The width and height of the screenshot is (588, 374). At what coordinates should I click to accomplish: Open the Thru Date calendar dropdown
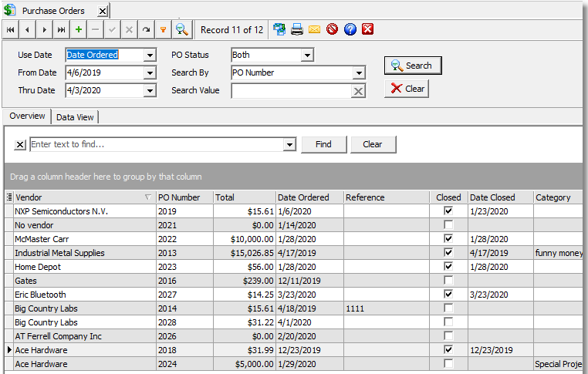(x=150, y=90)
